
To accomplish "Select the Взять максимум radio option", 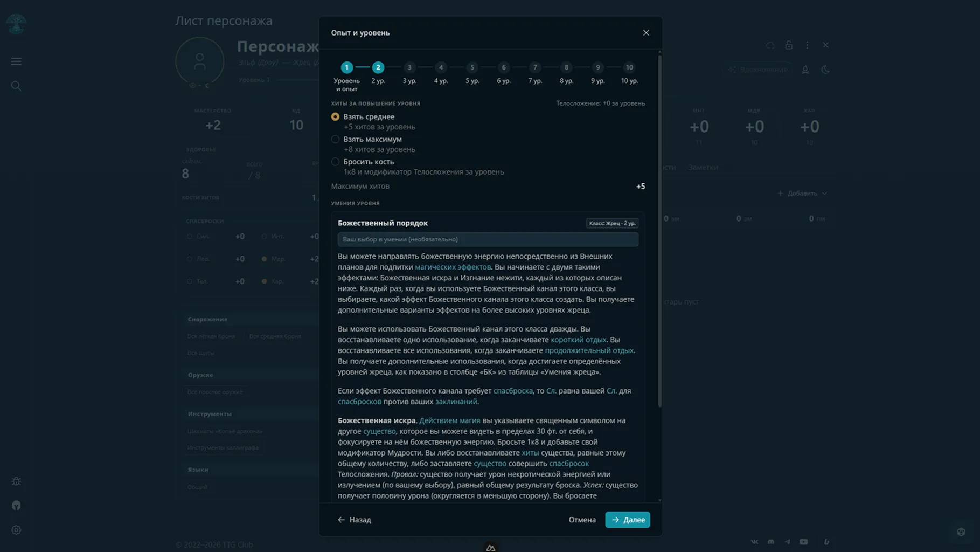I will (335, 140).
